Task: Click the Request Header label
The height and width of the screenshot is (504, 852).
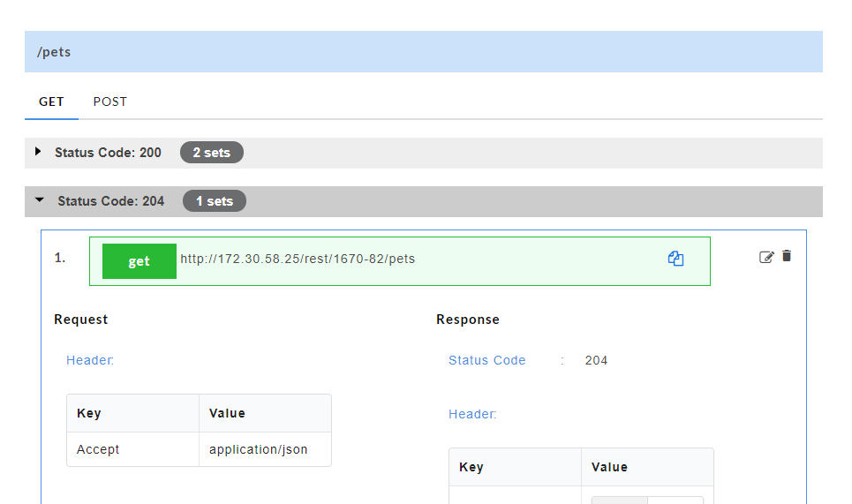Action: tap(90, 360)
